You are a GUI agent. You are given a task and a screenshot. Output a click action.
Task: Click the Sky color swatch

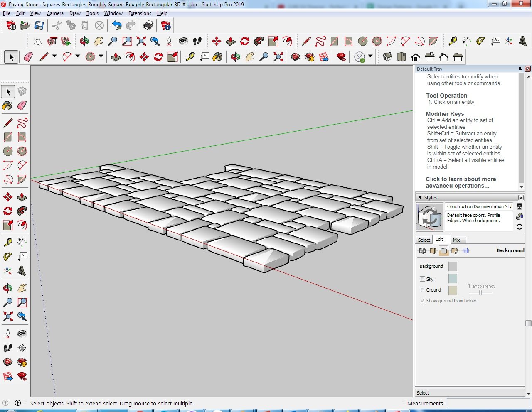point(453,279)
